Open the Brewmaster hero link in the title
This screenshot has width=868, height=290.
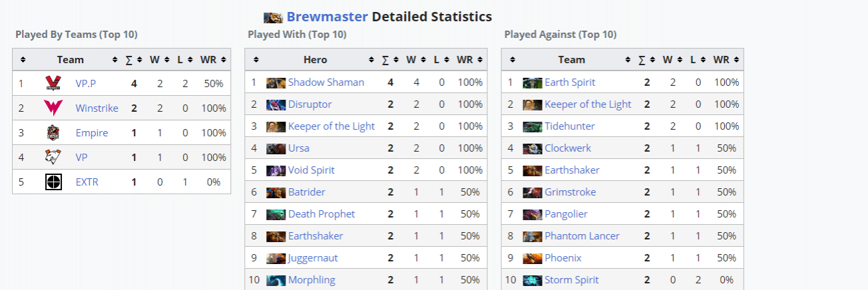(327, 17)
